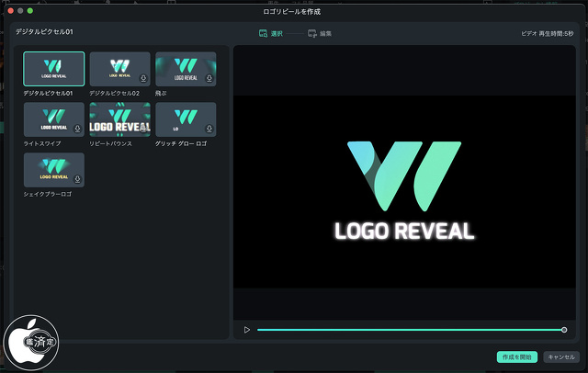
Task: Download the シェイクブラーロゴ template via its icon
Action: pos(77,180)
